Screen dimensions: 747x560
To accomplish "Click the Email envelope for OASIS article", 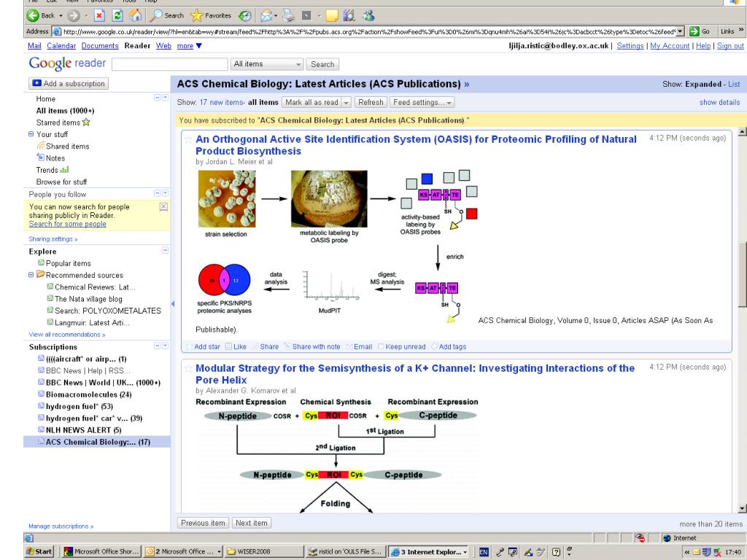I will pos(349,346).
